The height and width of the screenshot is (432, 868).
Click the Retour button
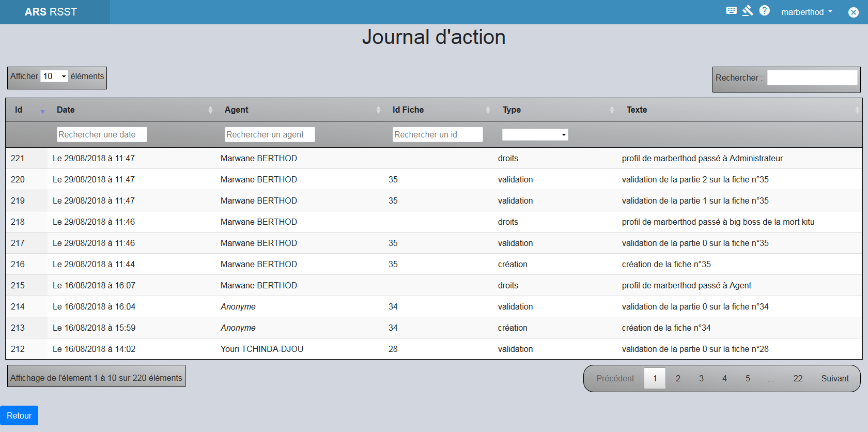point(19,415)
